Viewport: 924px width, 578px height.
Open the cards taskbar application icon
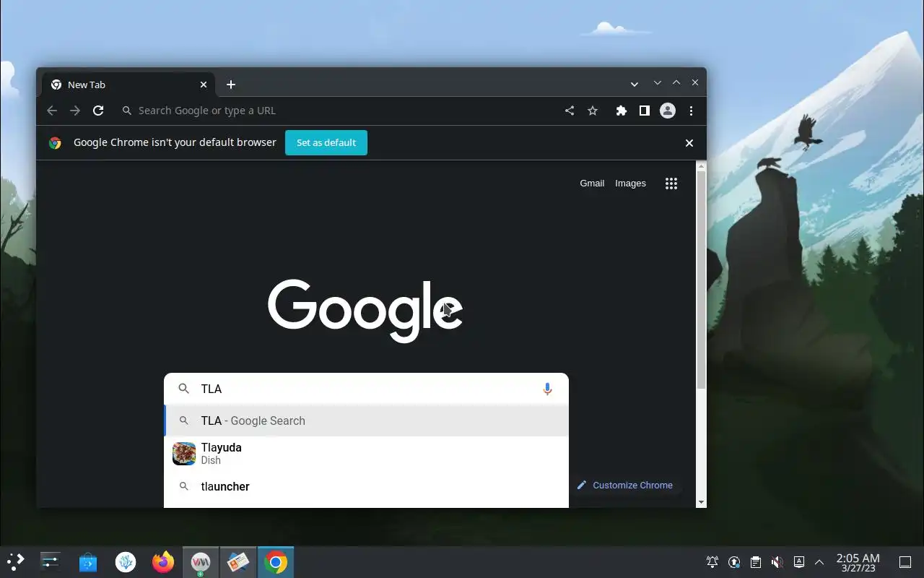pyautogui.click(x=238, y=562)
